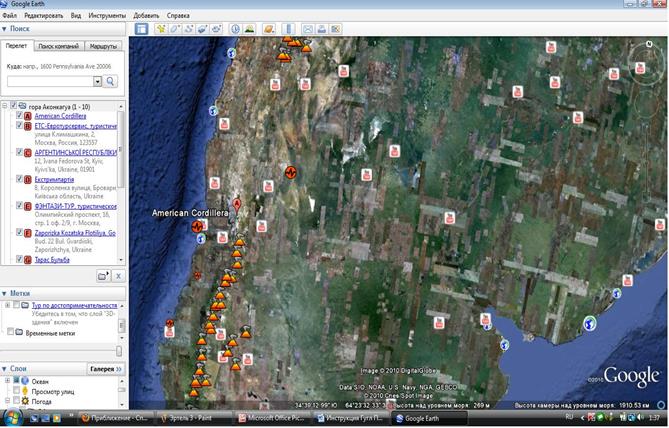Expand the Тур по достопримечательностям node
This screenshot has width=669, height=428.
pyautogui.click(x=7, y=305)
